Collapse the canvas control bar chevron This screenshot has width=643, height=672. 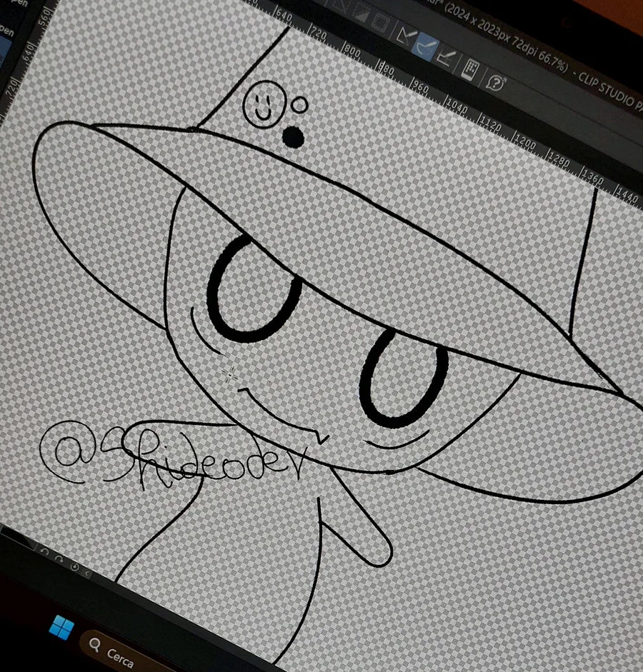(x=87, y=573)
